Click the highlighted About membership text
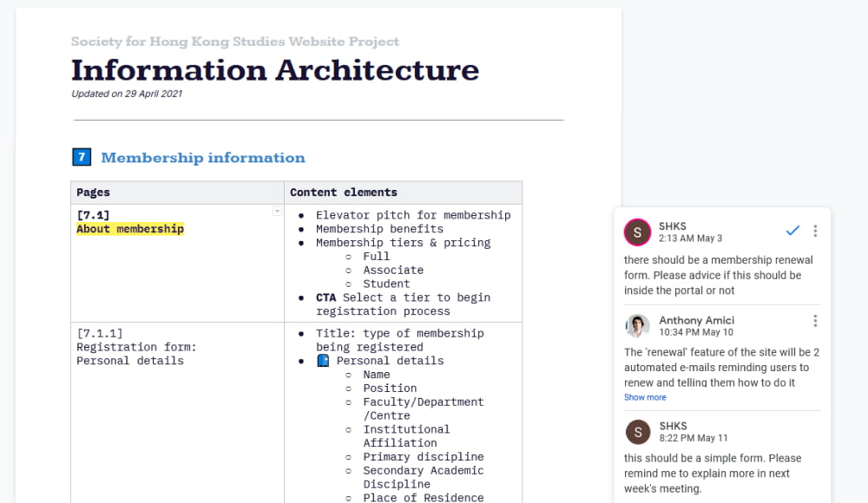 pos(130,229)
